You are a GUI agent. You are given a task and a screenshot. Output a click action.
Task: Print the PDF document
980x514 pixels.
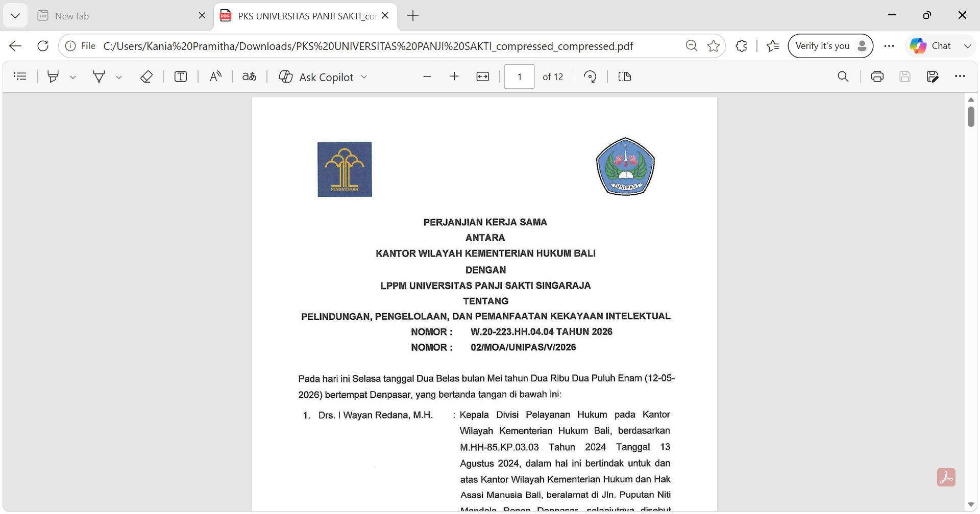click(877, 76)
